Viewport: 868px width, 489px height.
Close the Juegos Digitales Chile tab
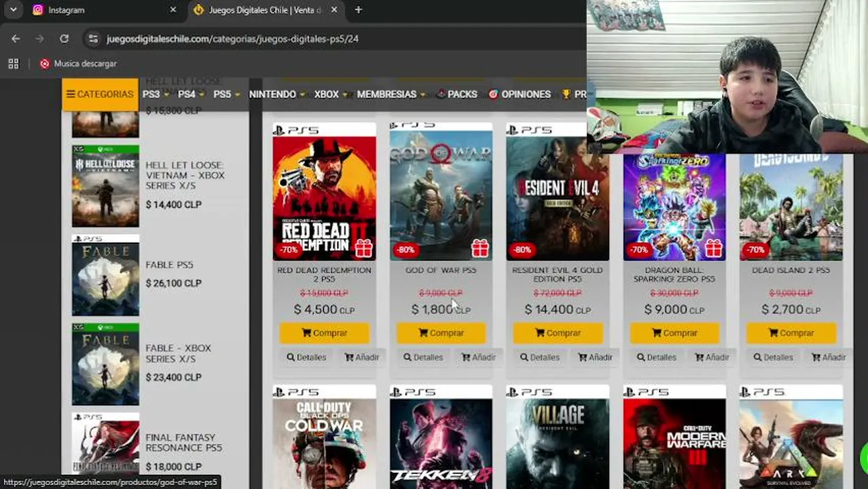334,10
